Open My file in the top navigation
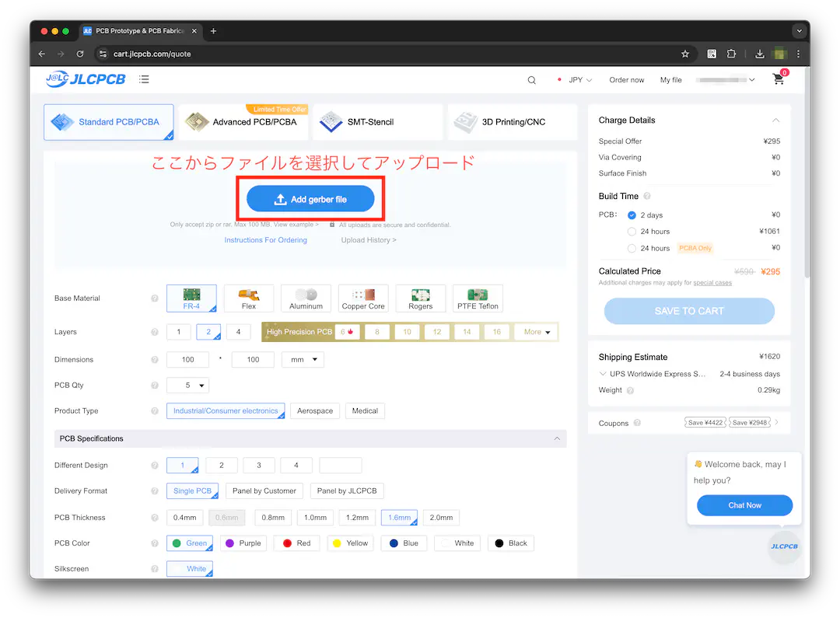The width and height of the screenshot is (840, 618). (670, 80)
